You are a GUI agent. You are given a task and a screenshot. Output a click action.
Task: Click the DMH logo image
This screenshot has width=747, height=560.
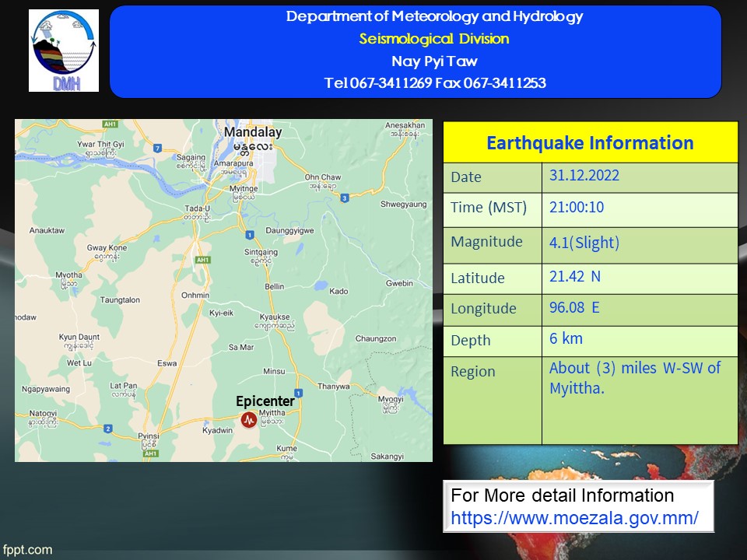[64, 51]
